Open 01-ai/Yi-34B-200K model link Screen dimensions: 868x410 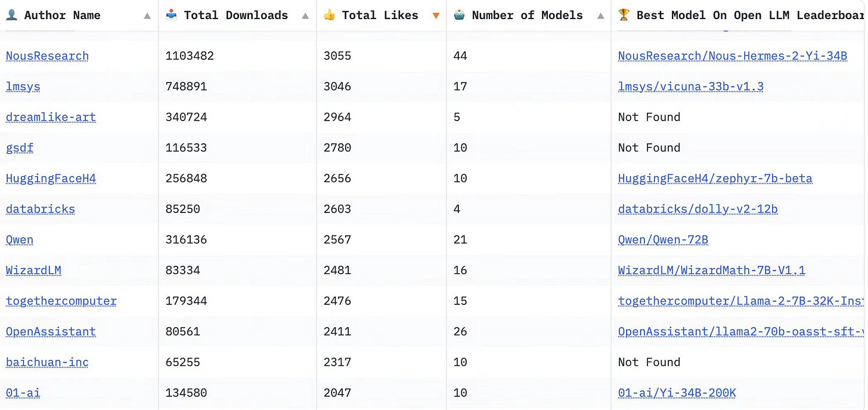pos(677,393)
